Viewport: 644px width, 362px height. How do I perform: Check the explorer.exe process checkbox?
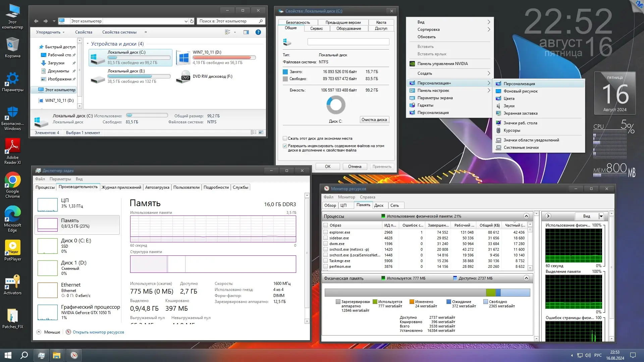325,232
